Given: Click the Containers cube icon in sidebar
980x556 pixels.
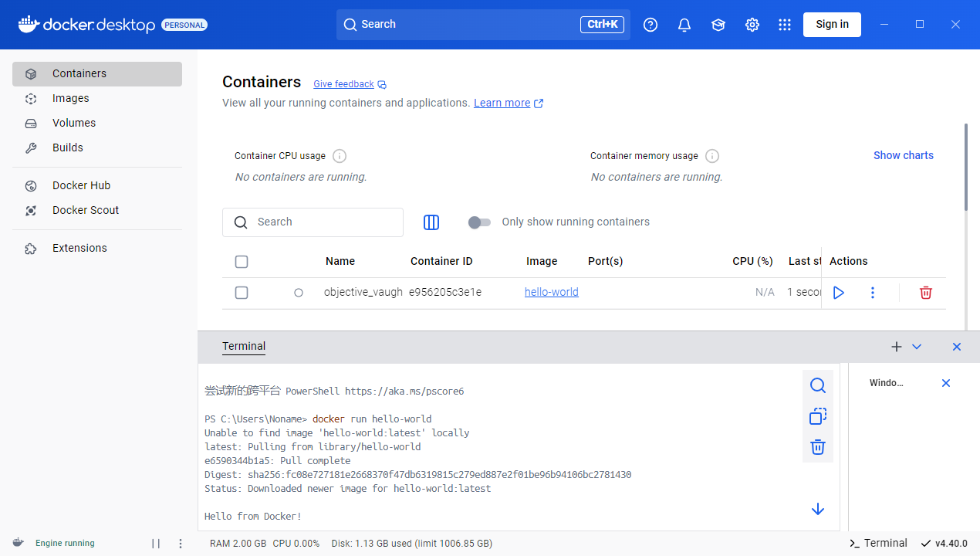Looking at the screenshot, I should (31, 74).
